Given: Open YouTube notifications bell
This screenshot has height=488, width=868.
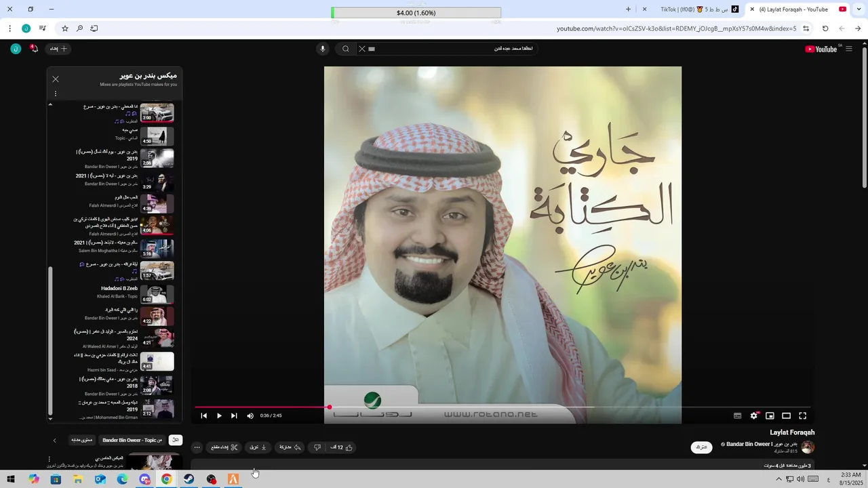Looking at the screenshot, I should pyautogui.click(x=34, y=49).
